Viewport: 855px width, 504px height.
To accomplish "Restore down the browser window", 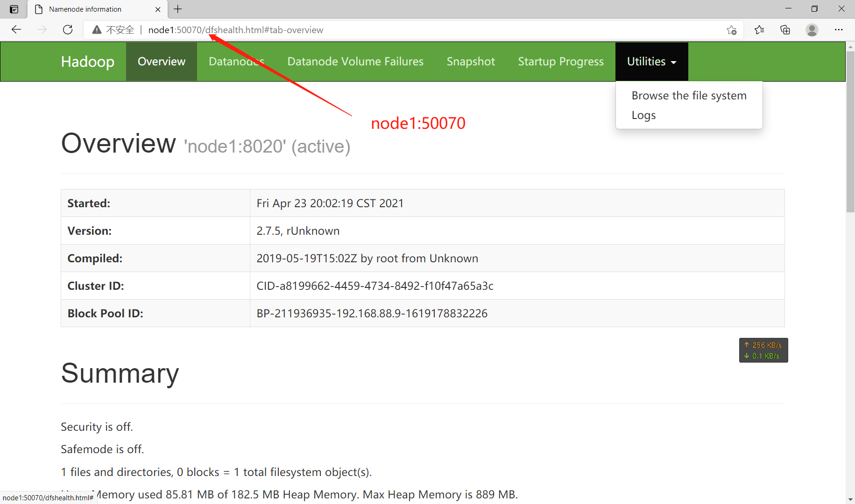I will [814, 9].
